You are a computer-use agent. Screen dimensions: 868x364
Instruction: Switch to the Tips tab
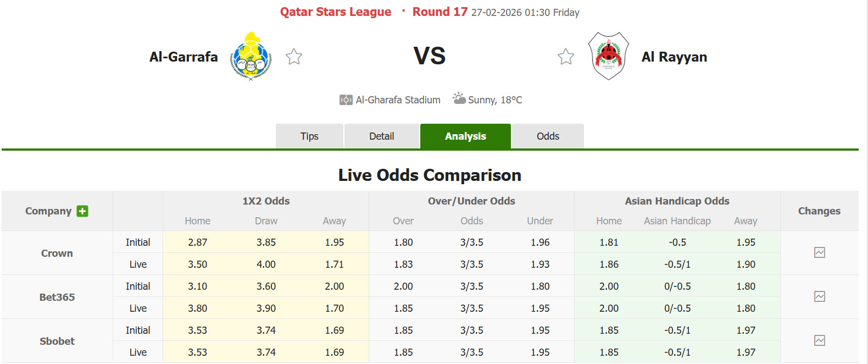pos(309,136)
